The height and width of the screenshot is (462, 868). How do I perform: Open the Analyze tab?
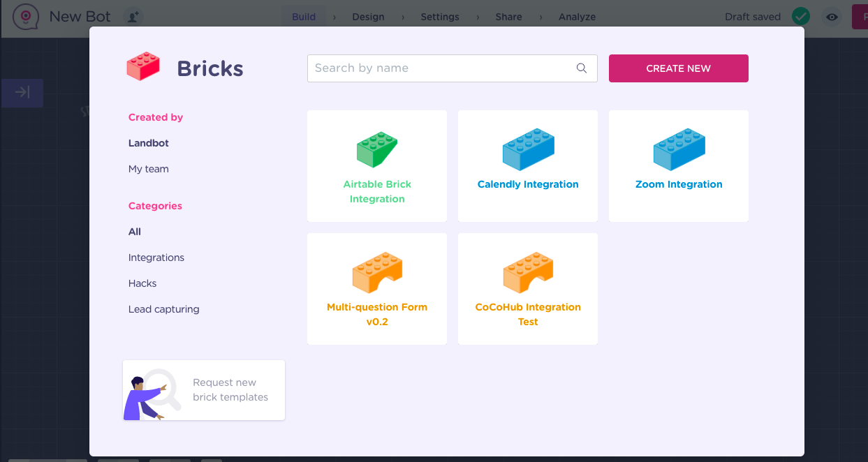click(x=577, y=17)
